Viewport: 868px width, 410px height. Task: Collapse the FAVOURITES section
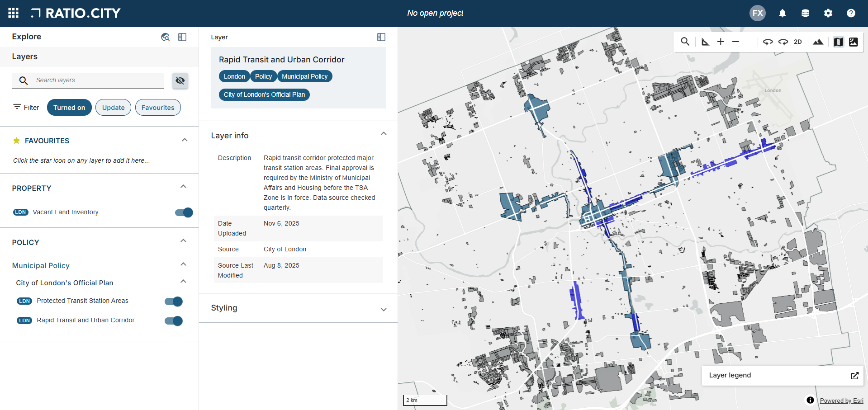pyautogui.click(x=185, y=140)
